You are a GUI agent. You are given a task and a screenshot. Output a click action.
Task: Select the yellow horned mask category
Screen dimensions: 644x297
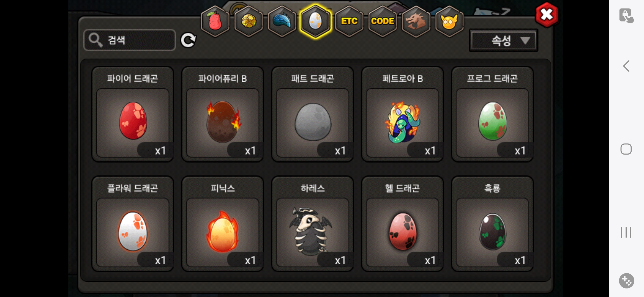[449, 21]
